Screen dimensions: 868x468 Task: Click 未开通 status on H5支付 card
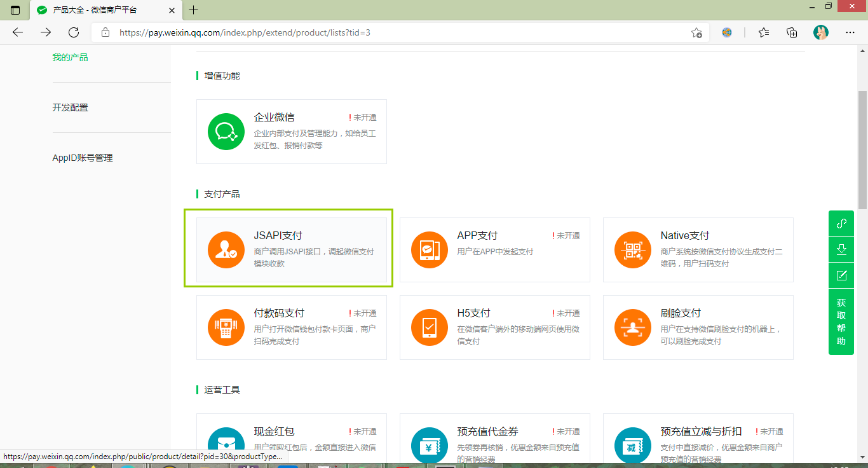click(x=566, y=313)
